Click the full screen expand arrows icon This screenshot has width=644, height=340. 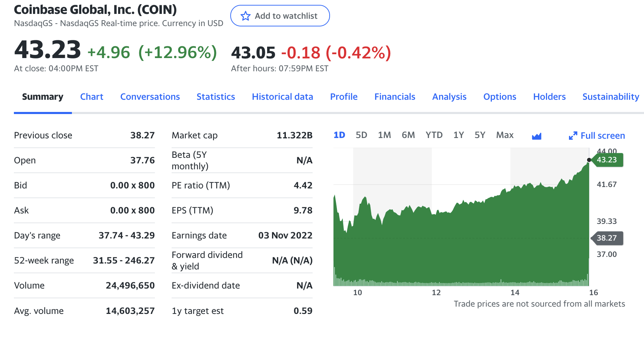(x=573, y=136)
